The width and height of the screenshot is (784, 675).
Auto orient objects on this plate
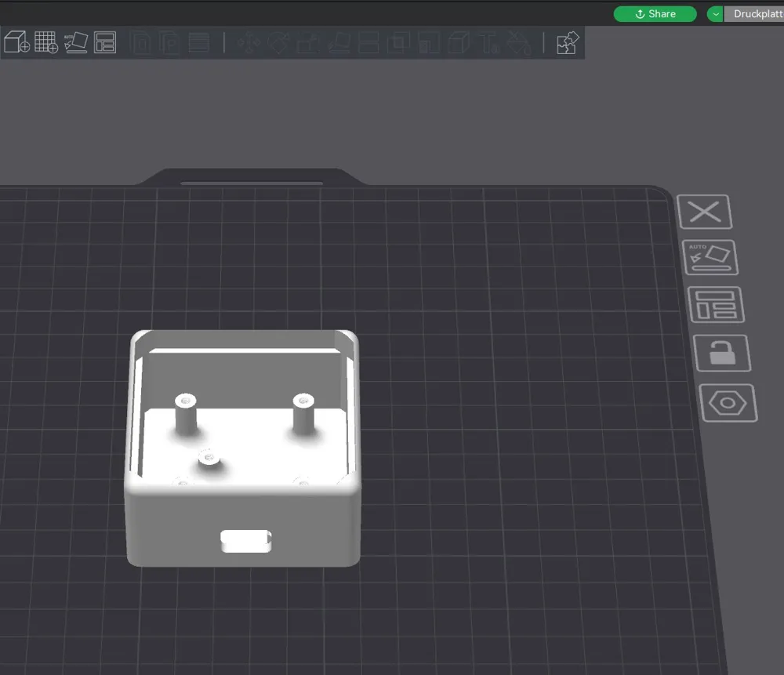click(710, 257)
